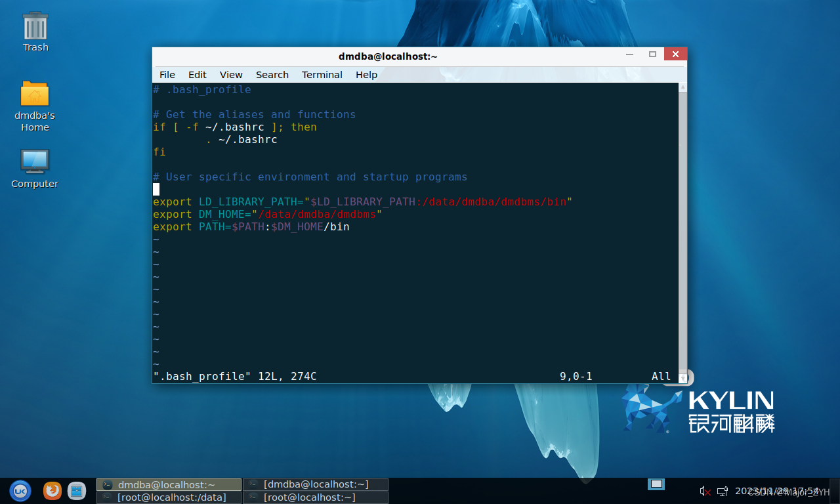Viewport: 840px width, 504px height.
Task: Switch to the [dmdba@localhost:~] taskbar window
Action: [316, 484]
